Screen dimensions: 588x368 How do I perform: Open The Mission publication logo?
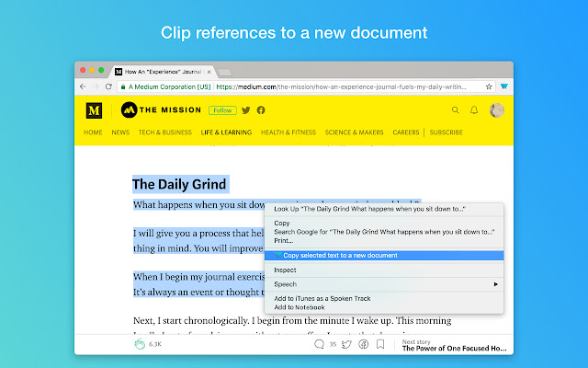pos(161,110)
